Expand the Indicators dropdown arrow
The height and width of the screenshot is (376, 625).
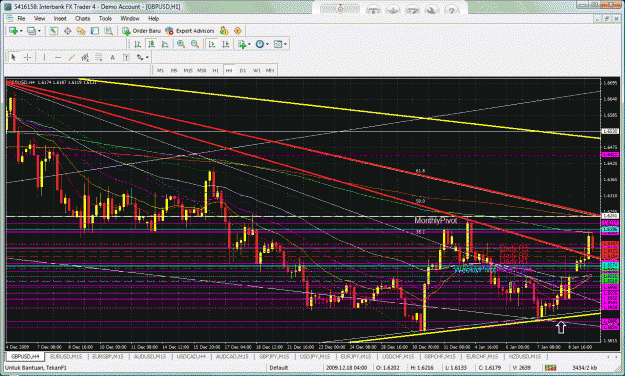point(249,44)
